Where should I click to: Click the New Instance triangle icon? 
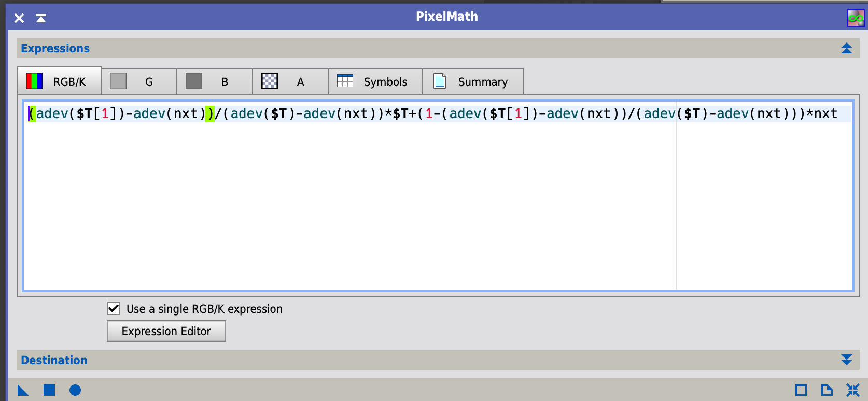tap(23, 390)
